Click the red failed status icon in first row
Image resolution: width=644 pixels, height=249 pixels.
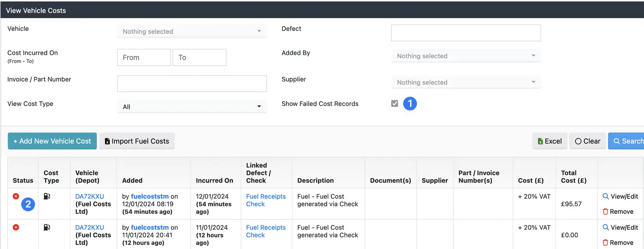(16, 196)
